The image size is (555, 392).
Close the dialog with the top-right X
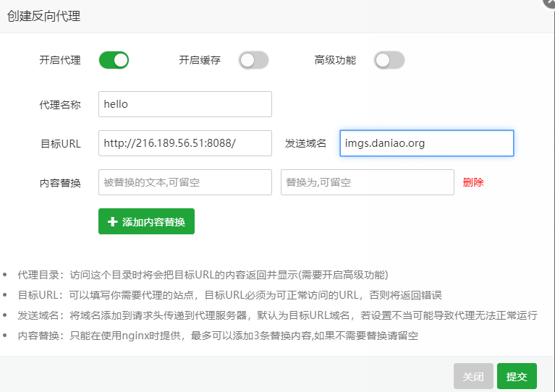(x=550, y=3)
